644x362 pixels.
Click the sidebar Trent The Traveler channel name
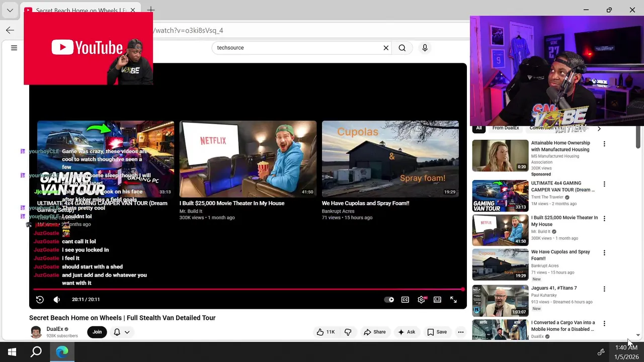pyautogui.click(x=547, y=197)
